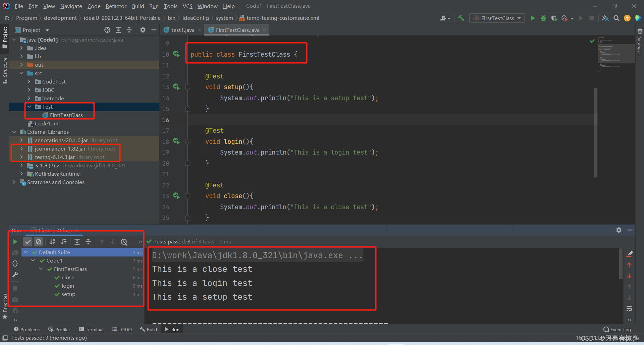Click the translate icon in the toolbar
The height and width of the screenshot is (345, 644).
[605, 18]
